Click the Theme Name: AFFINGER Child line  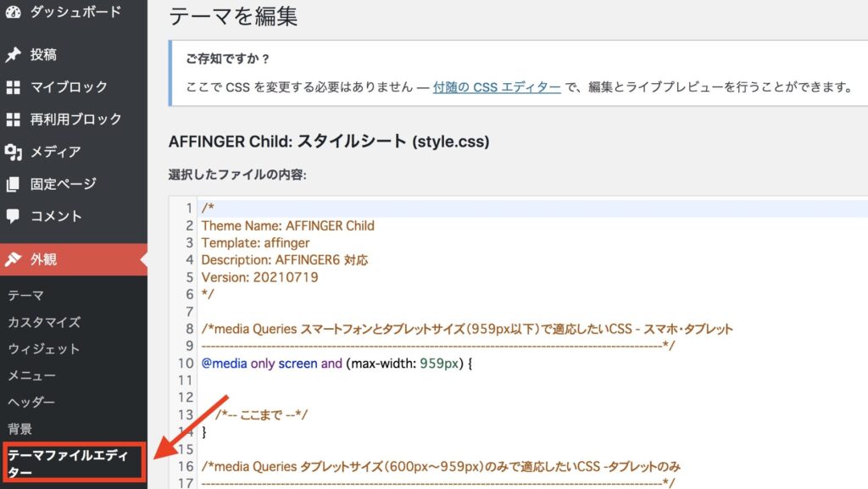coord(288,225)
